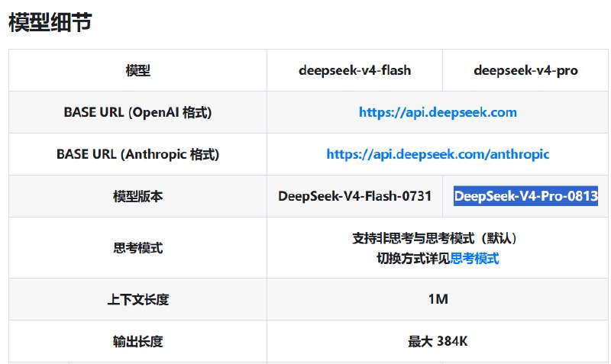Viewport: 611px width, 364px height.
Task: Select the deepseek-v4-pro column header
Action: coord(525,70)
